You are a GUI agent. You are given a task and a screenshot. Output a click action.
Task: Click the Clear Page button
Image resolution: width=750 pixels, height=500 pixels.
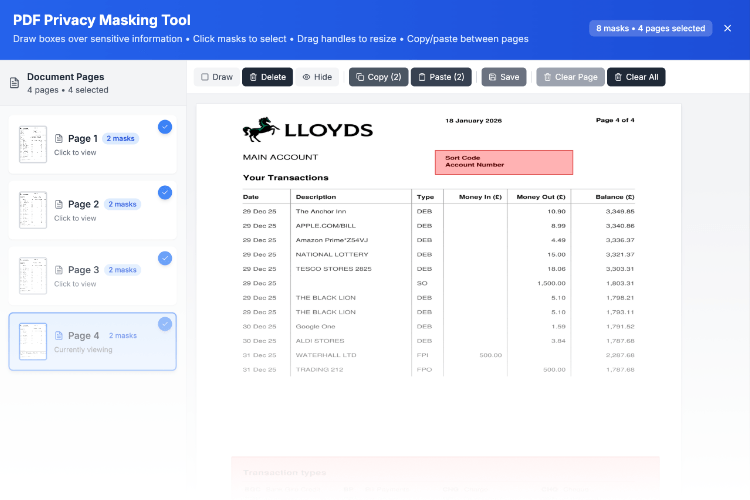[570, 77]
